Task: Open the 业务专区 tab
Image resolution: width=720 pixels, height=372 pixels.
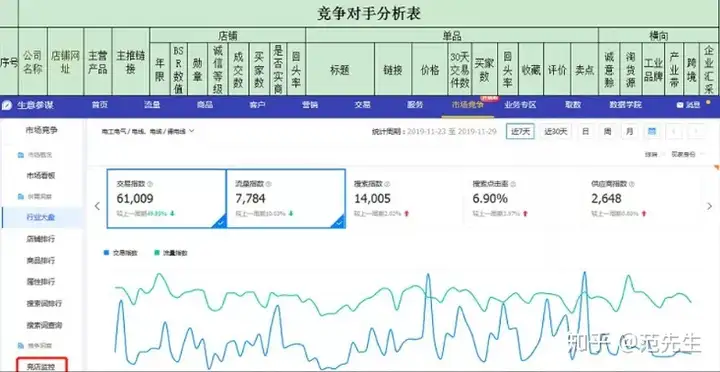Action: [x=520, y=105]
